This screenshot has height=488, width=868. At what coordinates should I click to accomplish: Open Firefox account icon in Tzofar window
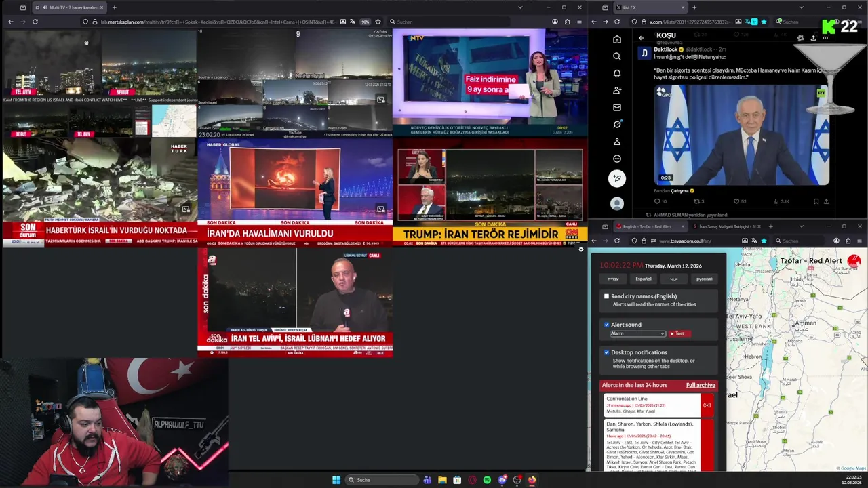tap(836, 241)
